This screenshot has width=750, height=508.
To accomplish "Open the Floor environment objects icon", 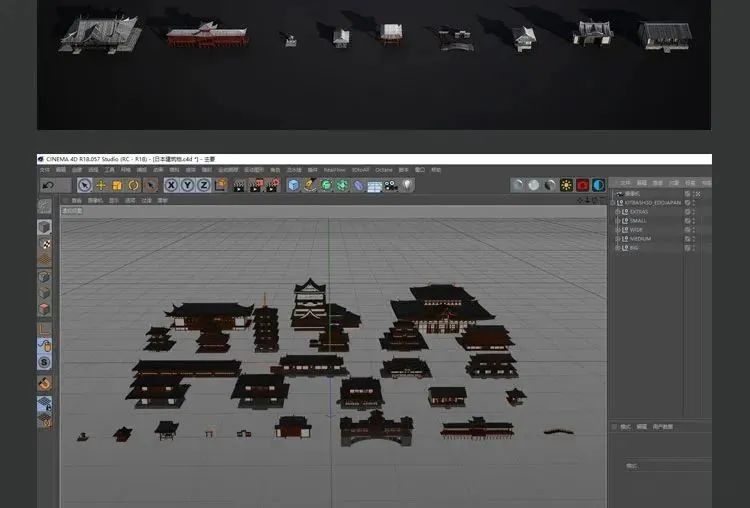I will point(375,186).
